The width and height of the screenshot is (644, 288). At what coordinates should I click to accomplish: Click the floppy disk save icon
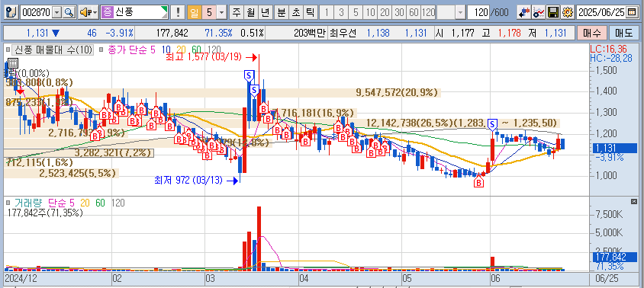coord(553,12)
